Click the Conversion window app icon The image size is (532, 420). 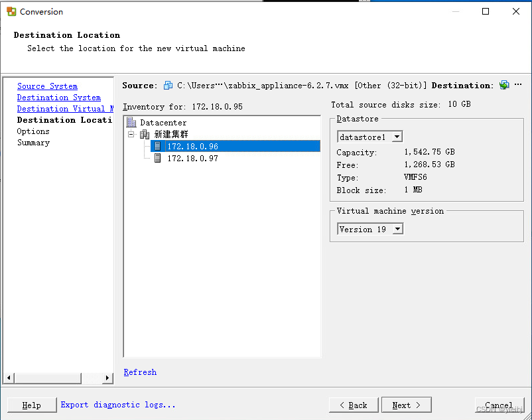point(11,11)
